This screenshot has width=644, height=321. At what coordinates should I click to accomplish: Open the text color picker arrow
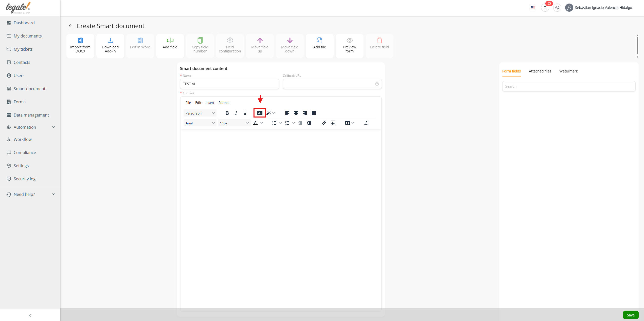click(x=262, y=123)
